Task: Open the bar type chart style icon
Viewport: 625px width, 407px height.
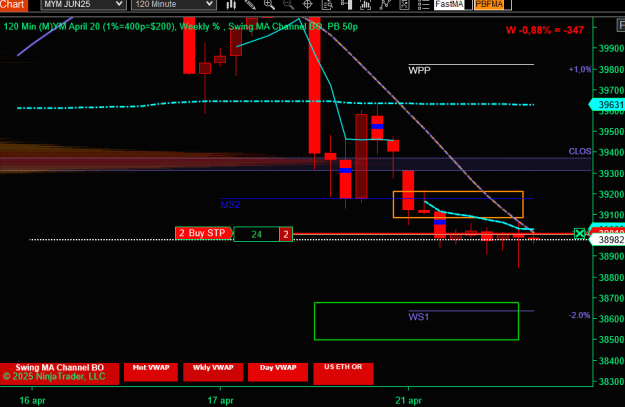Action: [231, 4]
